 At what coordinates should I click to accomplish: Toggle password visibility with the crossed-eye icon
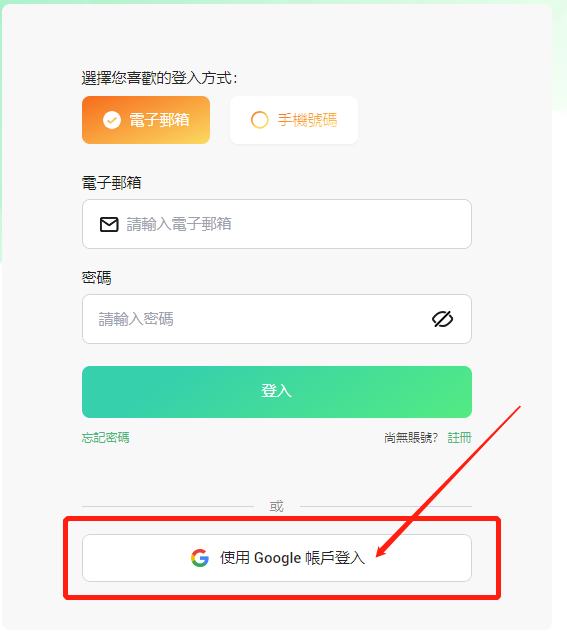[442, 319]
